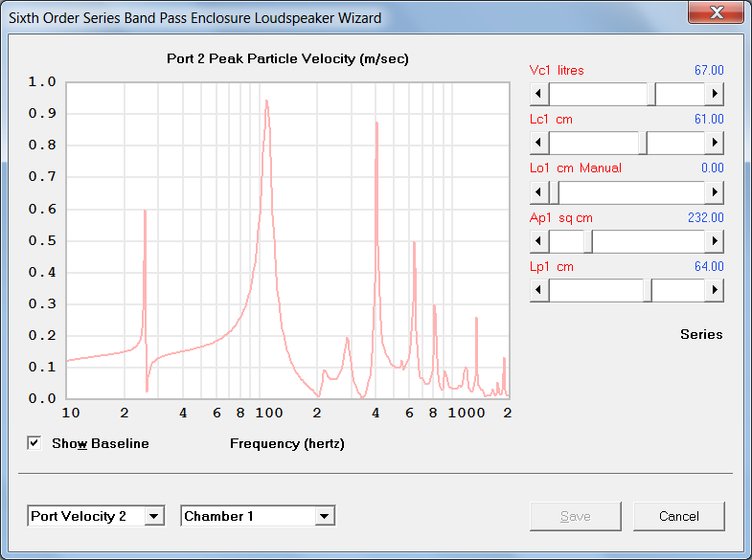The image size is (752, 560).
Task: Click the Vc1 value 67.00
Action: [x=709, y=71]
